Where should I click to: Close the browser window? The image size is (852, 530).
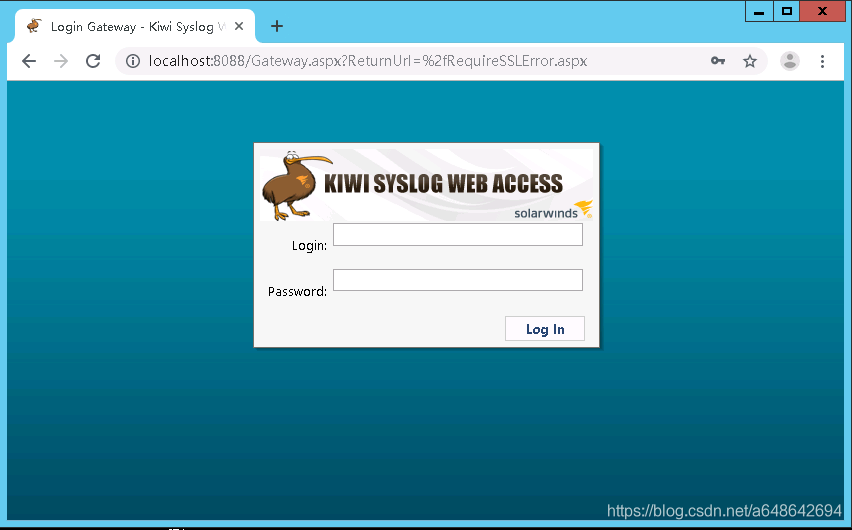(x=822, y=11)
